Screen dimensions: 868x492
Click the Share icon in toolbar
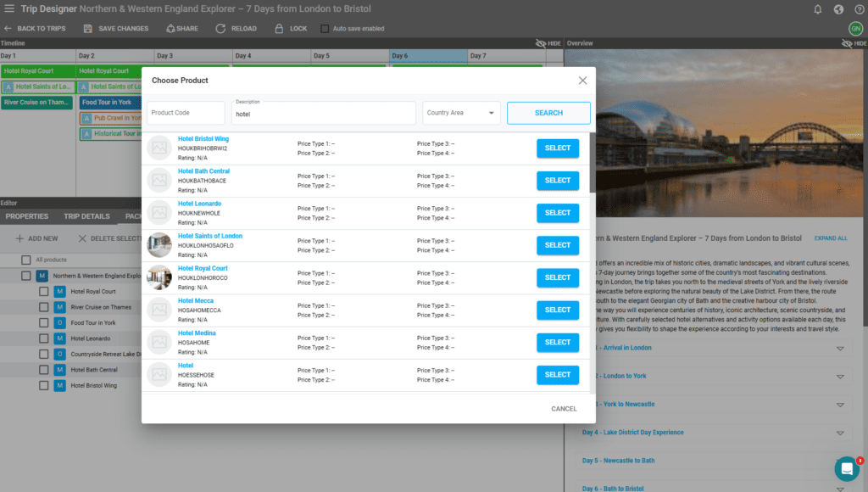point(170,29)
